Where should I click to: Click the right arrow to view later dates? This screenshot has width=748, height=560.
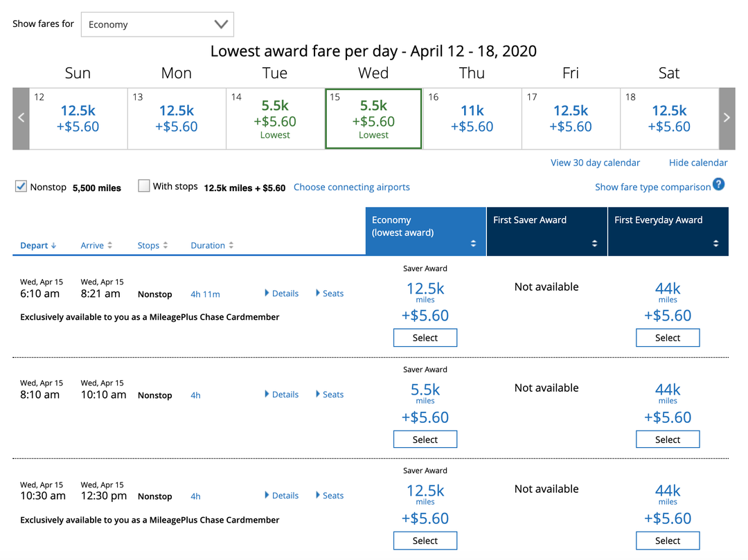pos(727,118)
